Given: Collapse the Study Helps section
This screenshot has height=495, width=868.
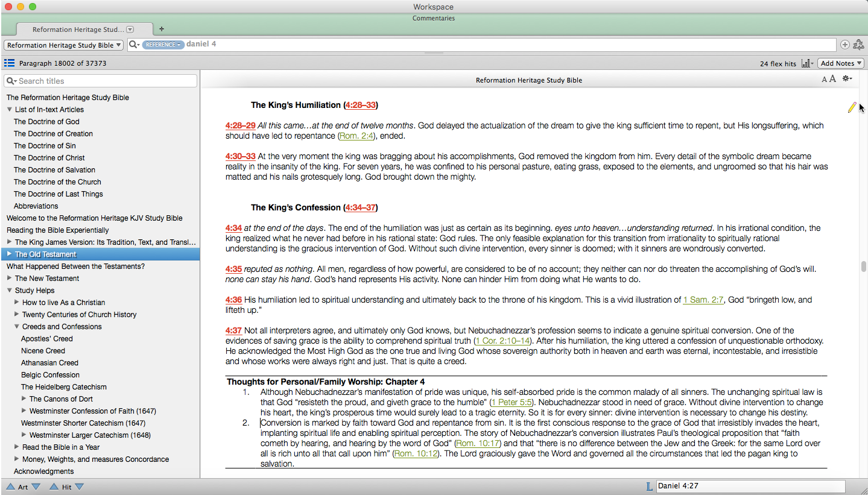Looking at the screenshot, I should coord(10,291).
